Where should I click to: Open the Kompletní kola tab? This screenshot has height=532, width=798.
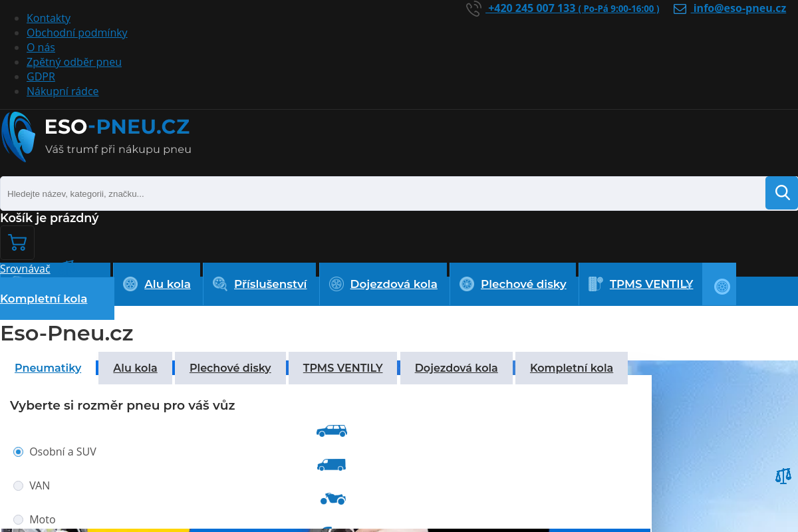(571, 368)
